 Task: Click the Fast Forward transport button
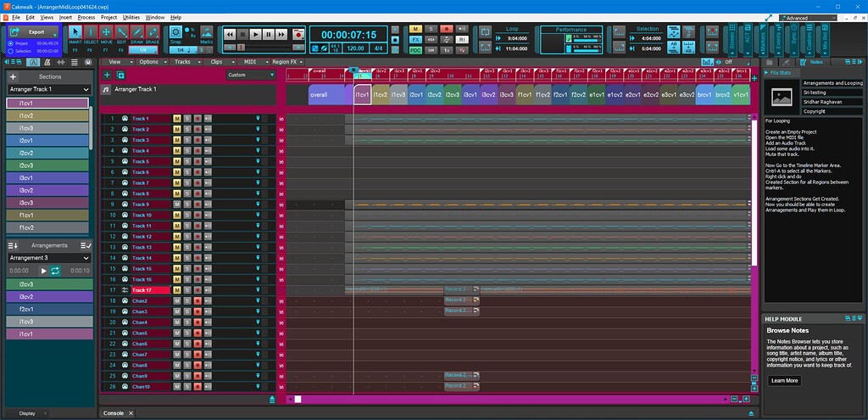coord(281,34)
